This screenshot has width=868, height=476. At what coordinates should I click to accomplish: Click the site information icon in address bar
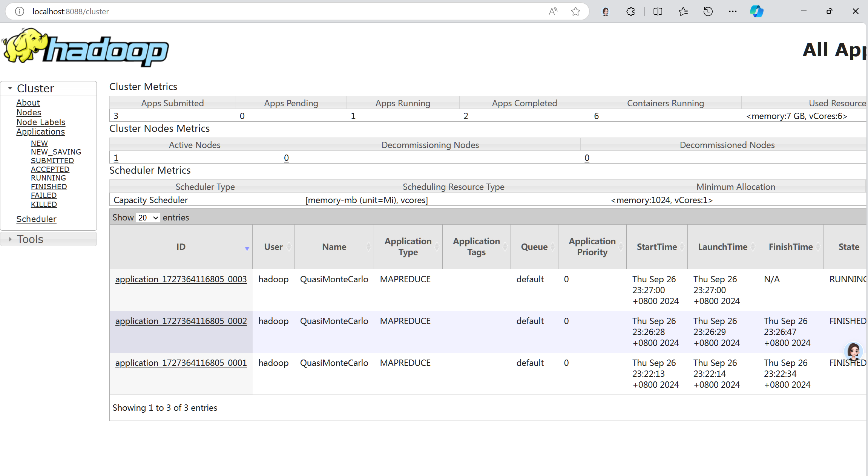click(x=20, y=12)
